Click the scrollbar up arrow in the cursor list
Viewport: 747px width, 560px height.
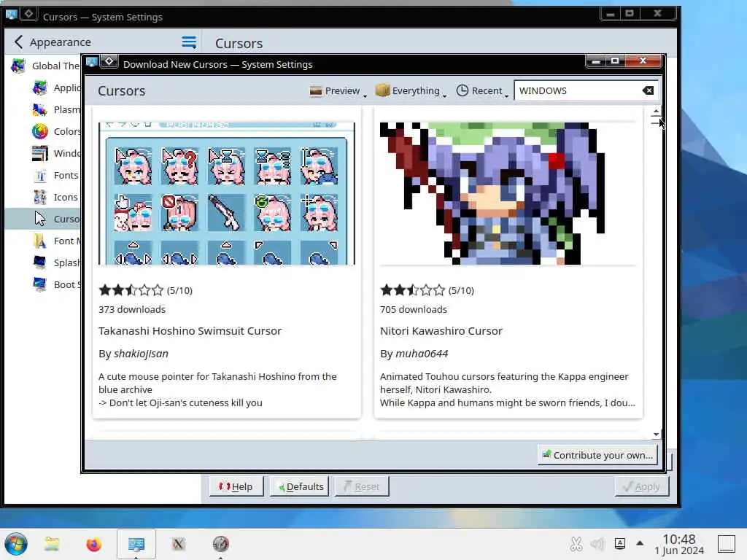click(x=656, y=111)
